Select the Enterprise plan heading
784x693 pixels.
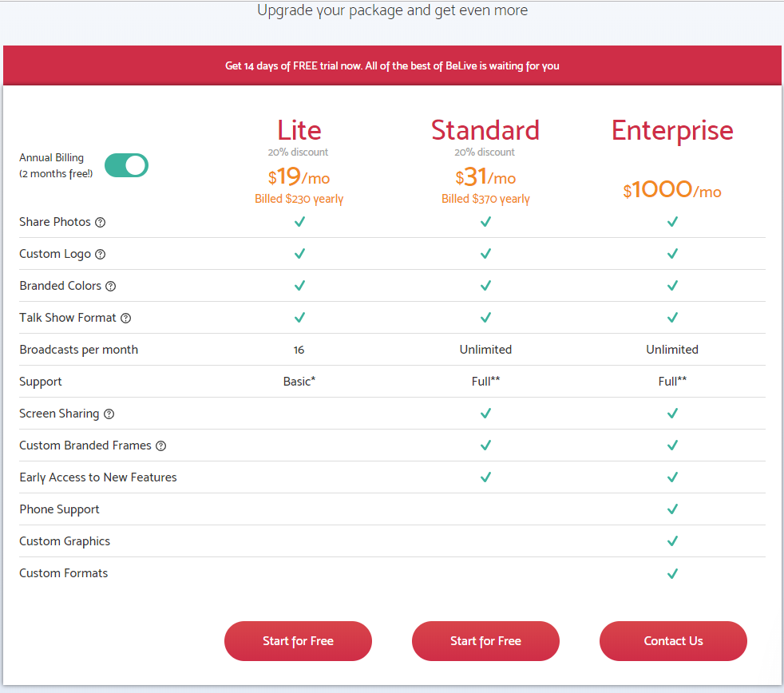click(x=672, y=130)
